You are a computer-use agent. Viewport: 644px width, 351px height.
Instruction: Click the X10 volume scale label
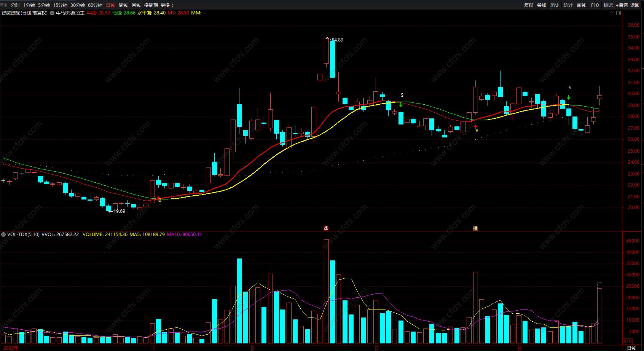point(628,341)
